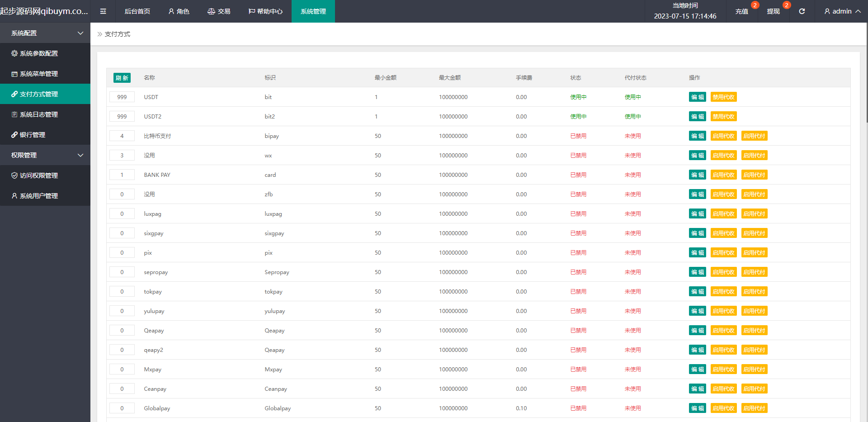Open 银行管理 link icon item

tap(32, 135)
